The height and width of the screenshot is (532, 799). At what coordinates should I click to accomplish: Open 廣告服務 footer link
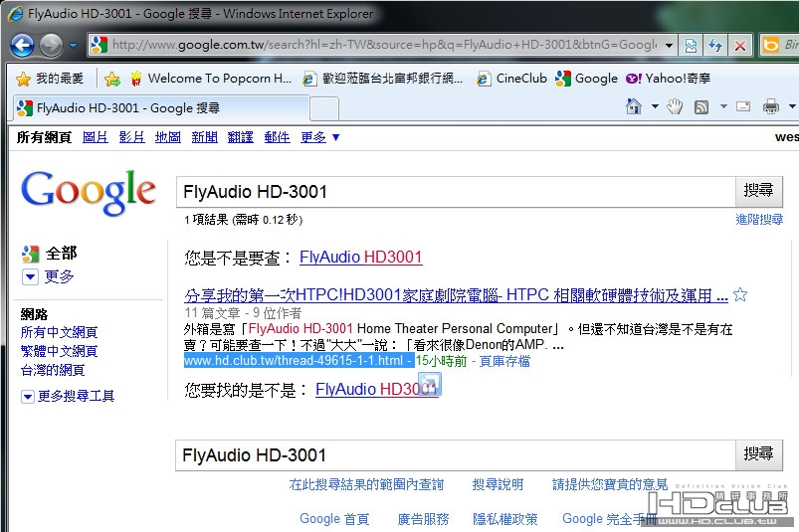click(423, 519)
